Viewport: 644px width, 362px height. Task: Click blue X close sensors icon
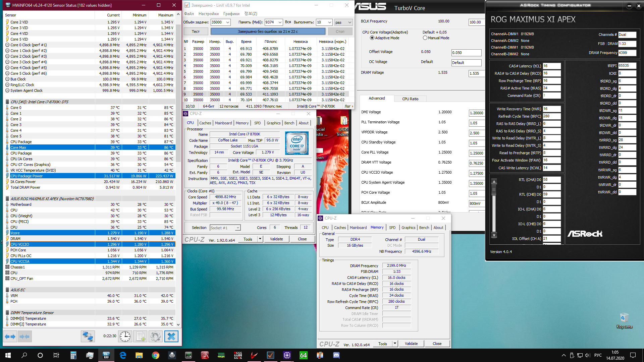click(x=171, y=337)
